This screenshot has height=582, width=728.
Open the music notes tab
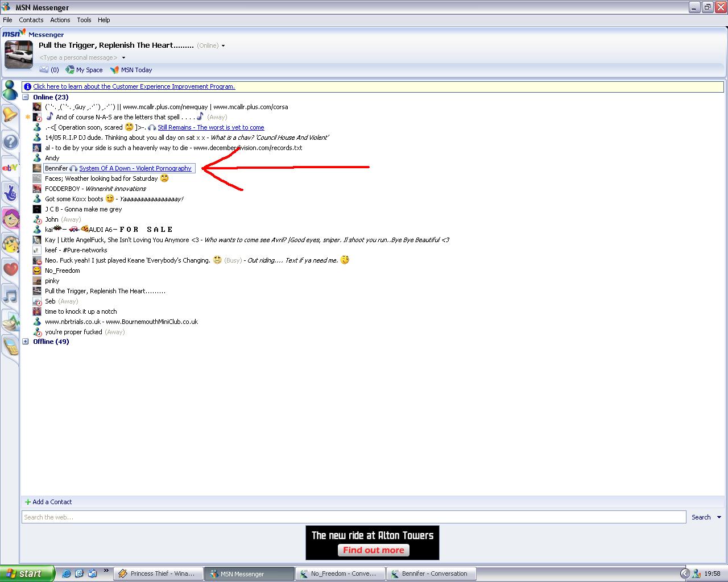coord(10,296)
